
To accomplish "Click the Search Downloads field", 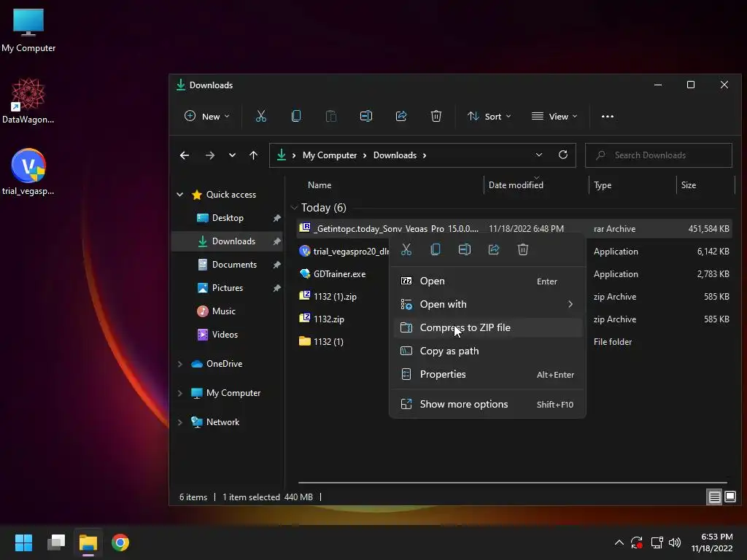I will (659, 155).
